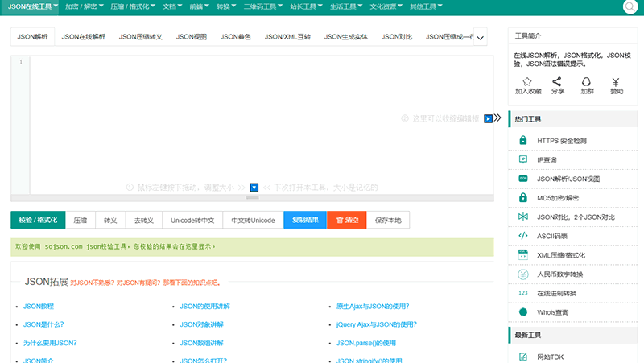Click the 在线进制转换 123 icon
The height and width of the screenshot is (363, 644).
[x=522, y=293]
